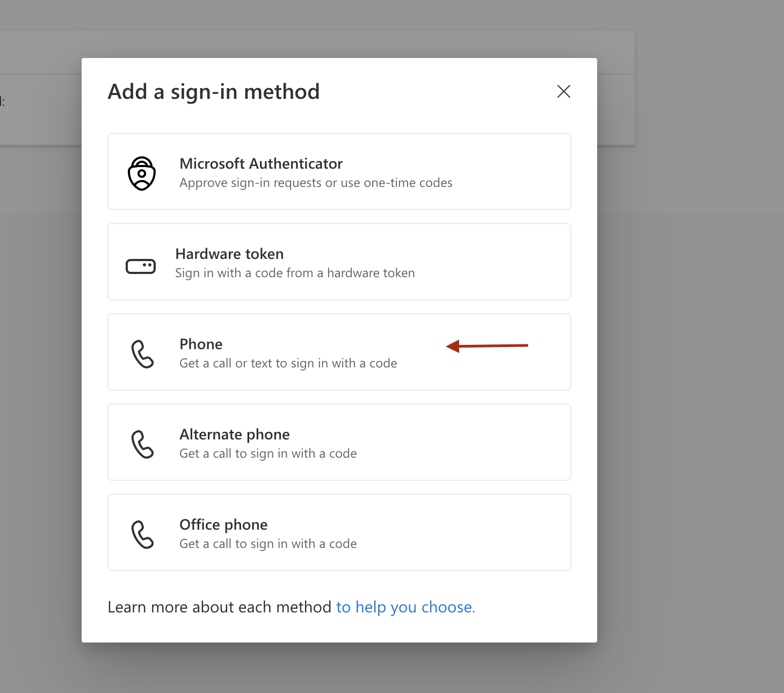The height and width of the screenshot is (693, 784).
Task: Click the Hardware token device icon
Action: 141,266
